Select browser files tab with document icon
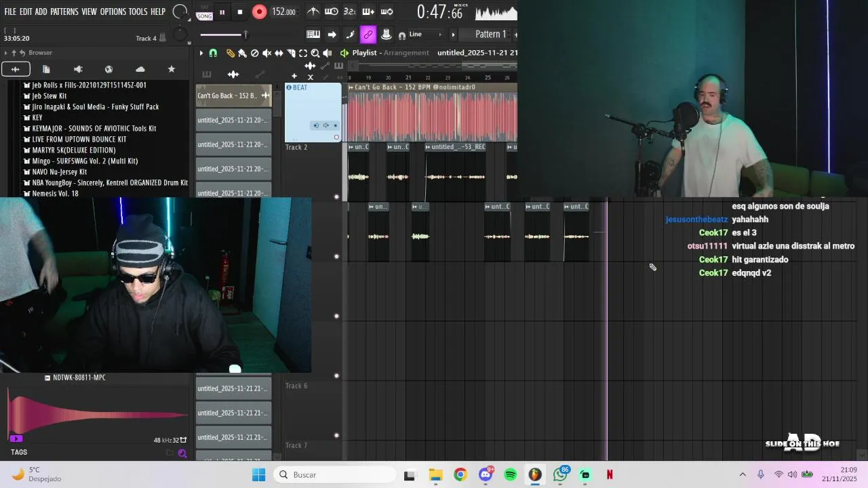 pyautogui.click(x=46, y=69)
